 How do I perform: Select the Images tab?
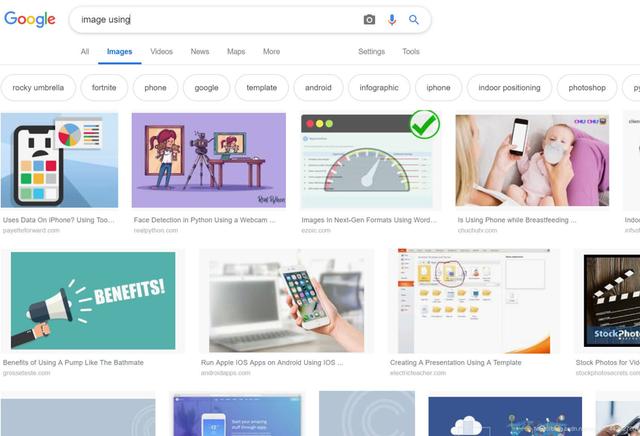(120, 51)
